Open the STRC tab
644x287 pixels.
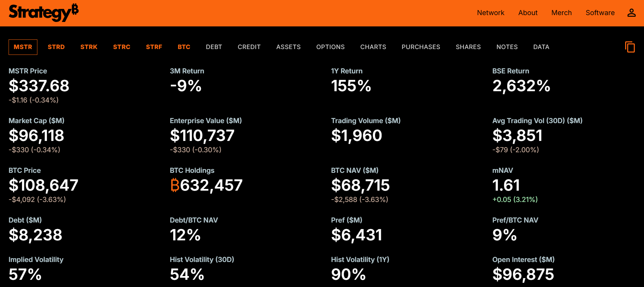[x=122, y=47]
